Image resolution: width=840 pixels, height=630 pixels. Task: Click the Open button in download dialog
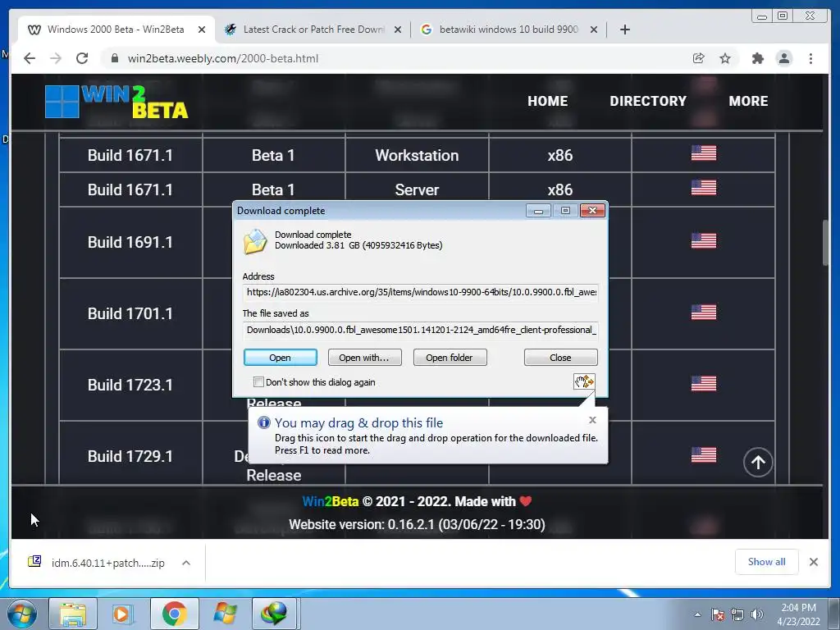click(281, 358)
